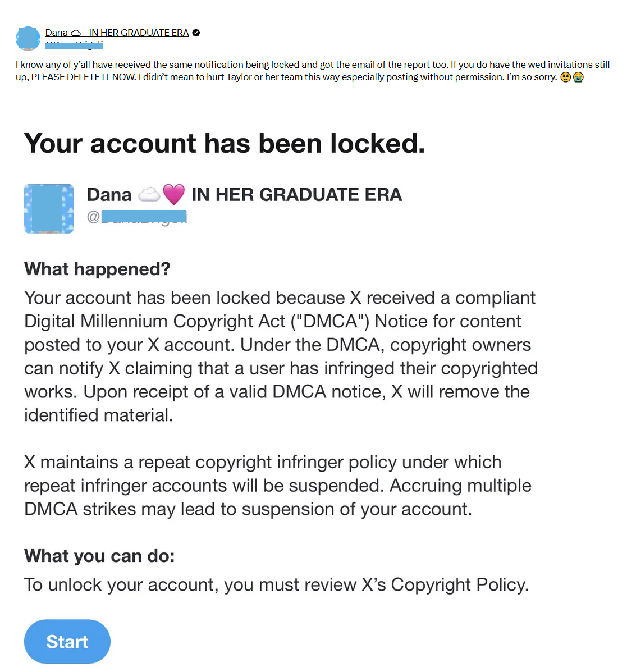Click the redacted @ handle in locked notice
This screenshot has height=672, width=627.
137,217
